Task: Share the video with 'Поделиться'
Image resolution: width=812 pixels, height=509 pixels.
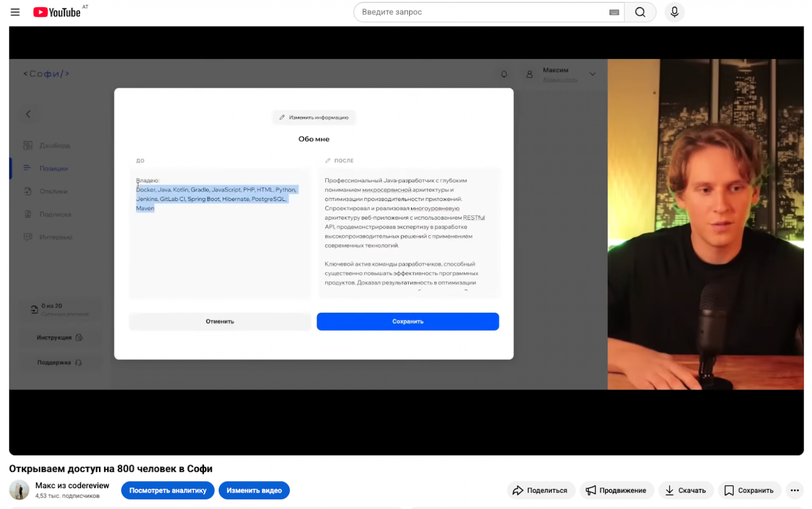Action: click(541, 490)
